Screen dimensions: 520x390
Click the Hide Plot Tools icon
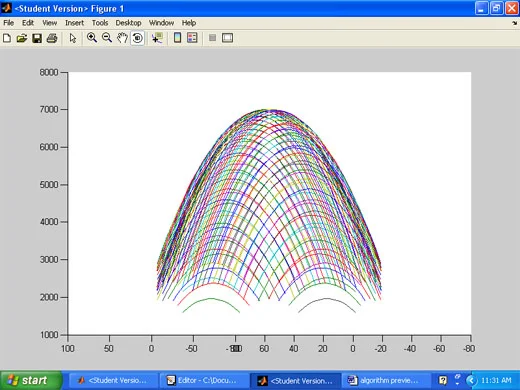(x=212, y=38)
